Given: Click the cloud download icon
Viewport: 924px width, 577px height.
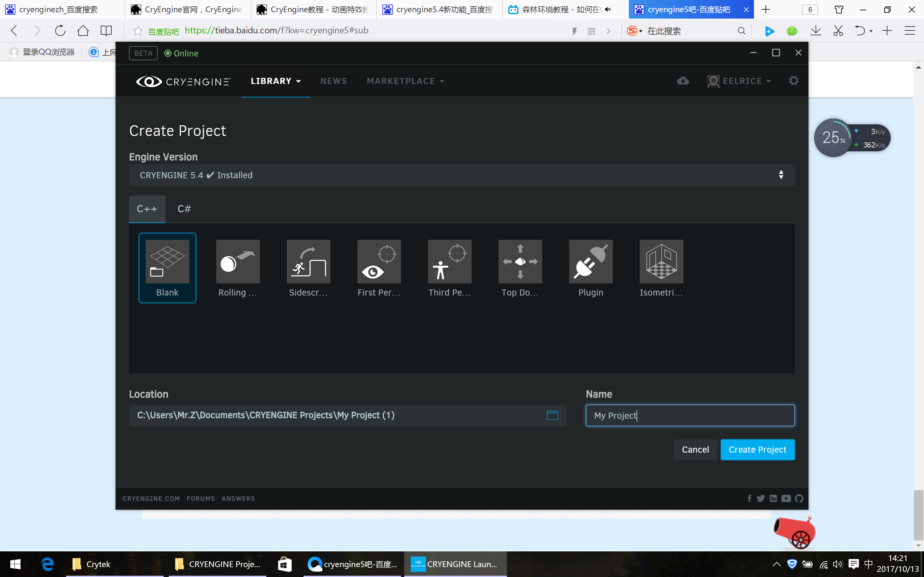Looking at the screenshot, I should (x=683, y=81).
